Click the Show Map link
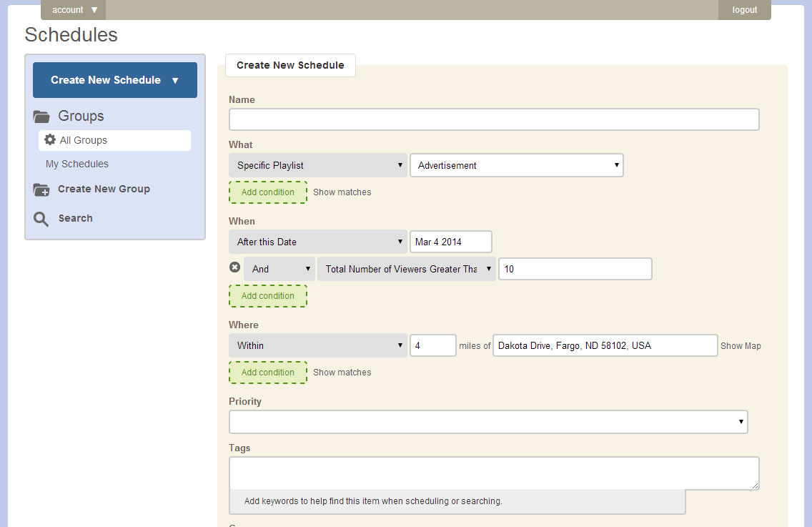This screenshot has height=527, width=812. (741, 346)
